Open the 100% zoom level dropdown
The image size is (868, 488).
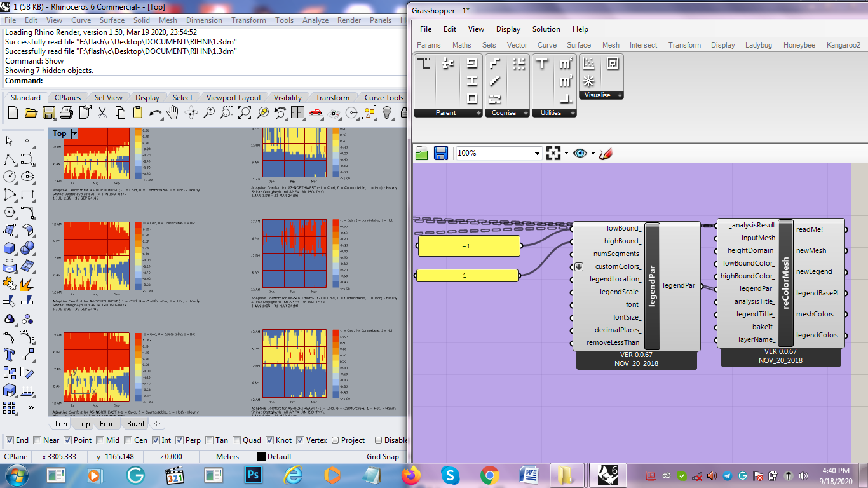(538, 153)
